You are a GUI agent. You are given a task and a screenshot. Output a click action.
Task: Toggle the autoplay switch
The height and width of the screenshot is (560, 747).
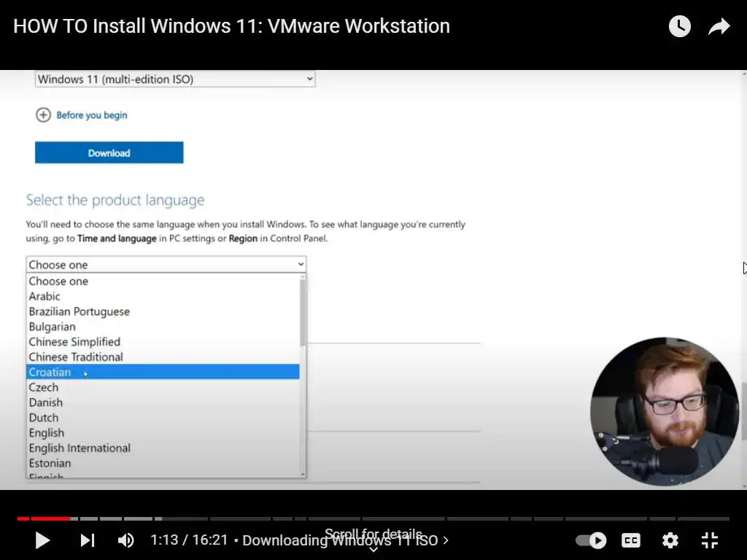click(x=591, y=540)
